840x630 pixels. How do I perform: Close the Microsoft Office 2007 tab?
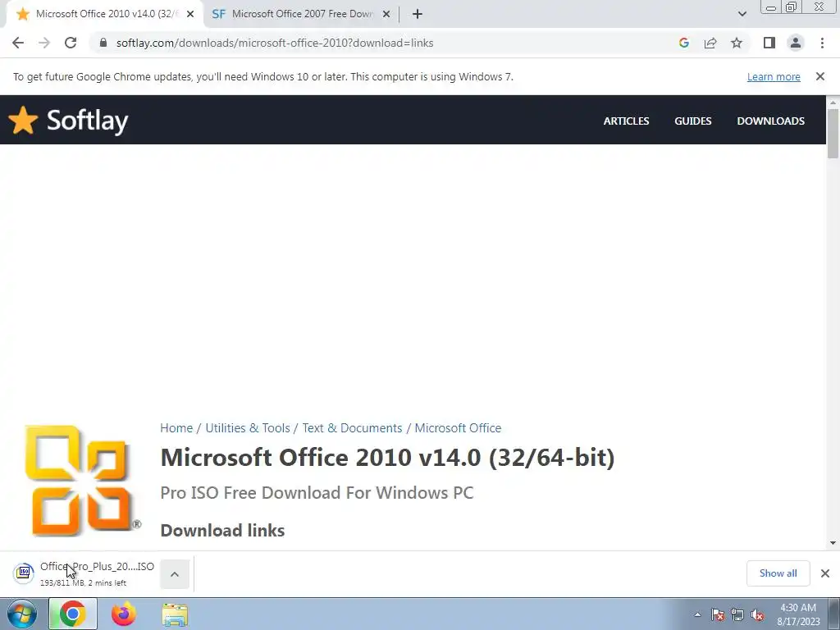[x=386, y=14]
